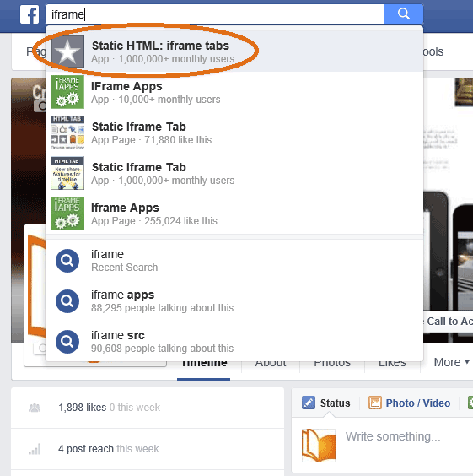Select Static HTML: iframe tabs result
Screen dimensions: 473x476
234,51
